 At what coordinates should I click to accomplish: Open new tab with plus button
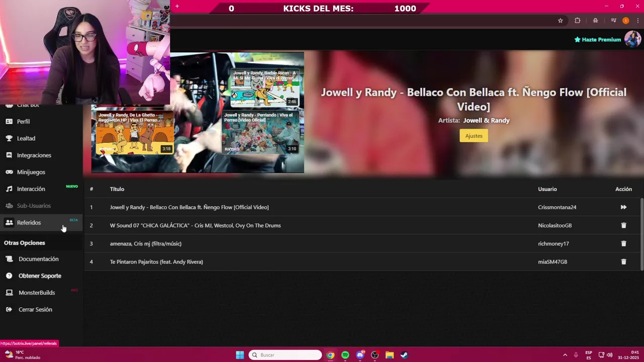(177, 7)
